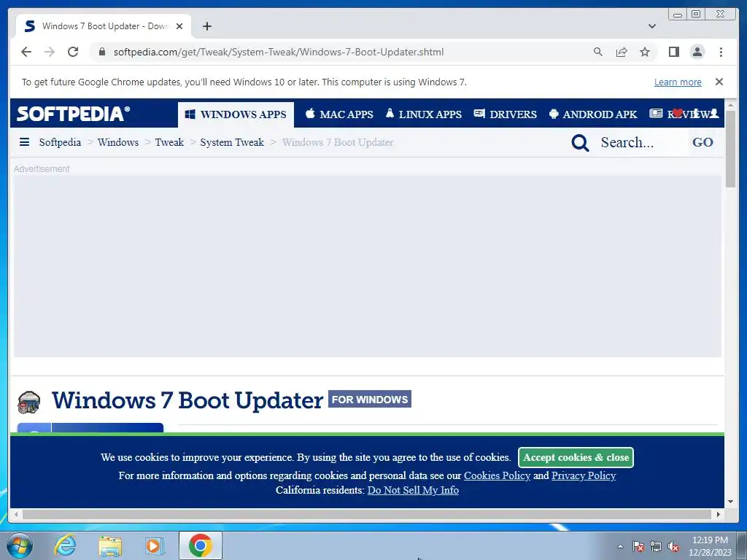Open the Drivers section
The height and width of the screenshot is (560, 747).
coord(506,114)
